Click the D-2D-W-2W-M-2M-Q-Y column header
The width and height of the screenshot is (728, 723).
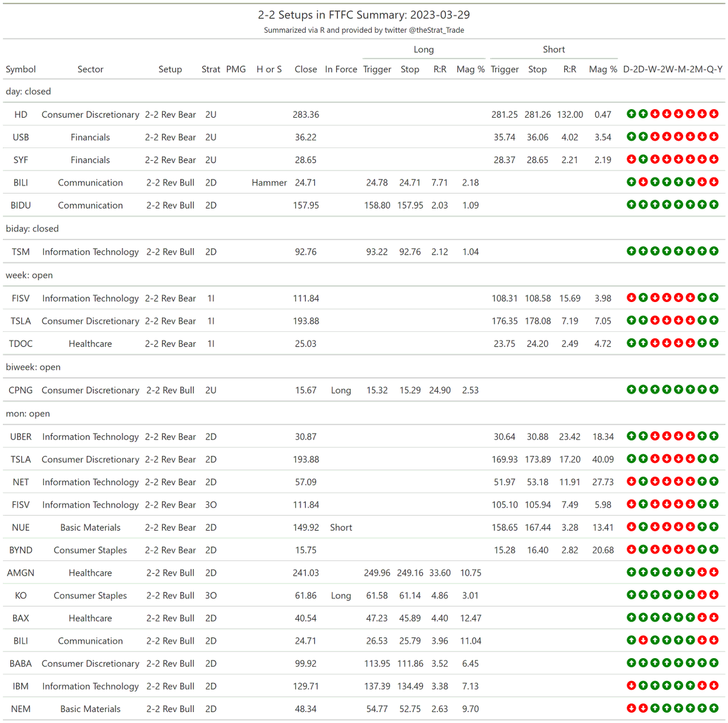673,69
